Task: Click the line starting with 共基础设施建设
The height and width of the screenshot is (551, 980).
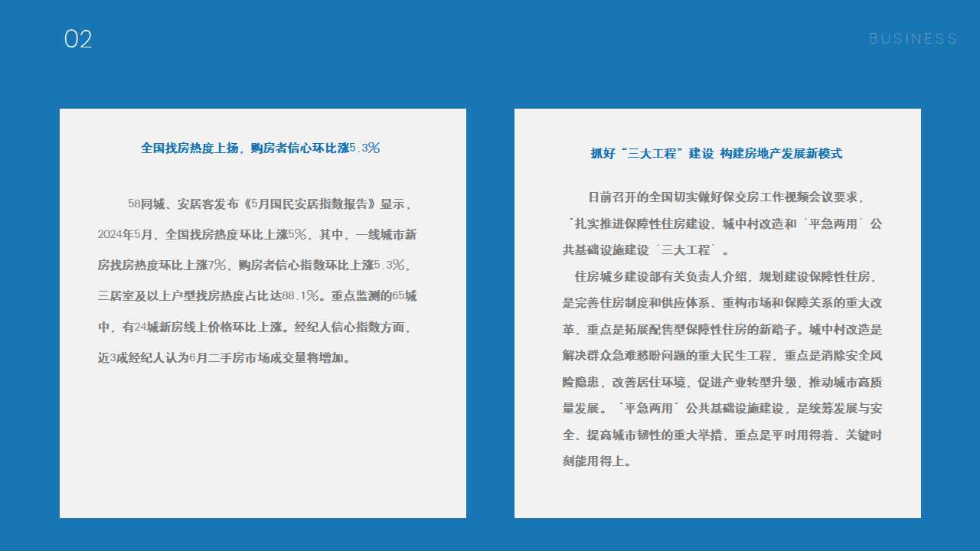Action: coord(645,250)
